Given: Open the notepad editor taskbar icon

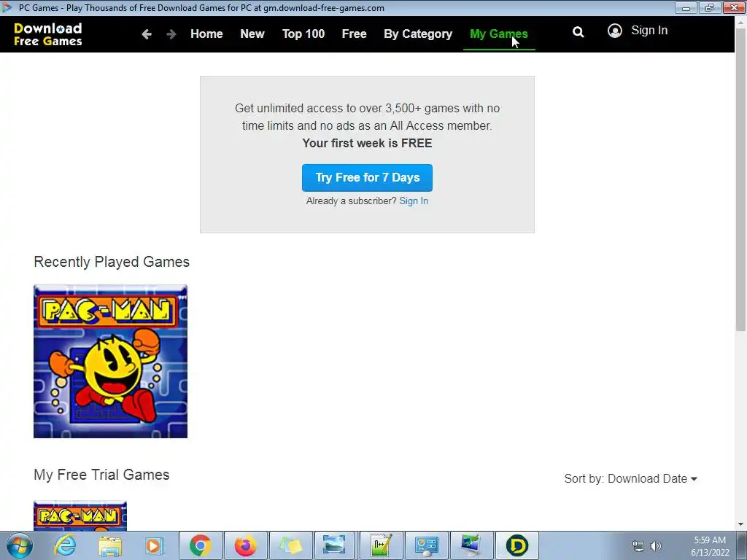Looking at the screenshot, I should tap(381, 545).
